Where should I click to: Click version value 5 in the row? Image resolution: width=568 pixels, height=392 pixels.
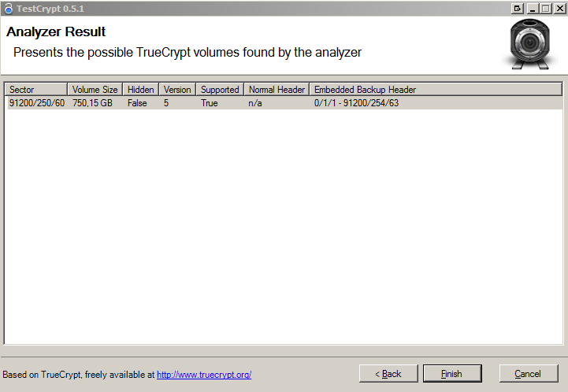click(x=166, y=103)
